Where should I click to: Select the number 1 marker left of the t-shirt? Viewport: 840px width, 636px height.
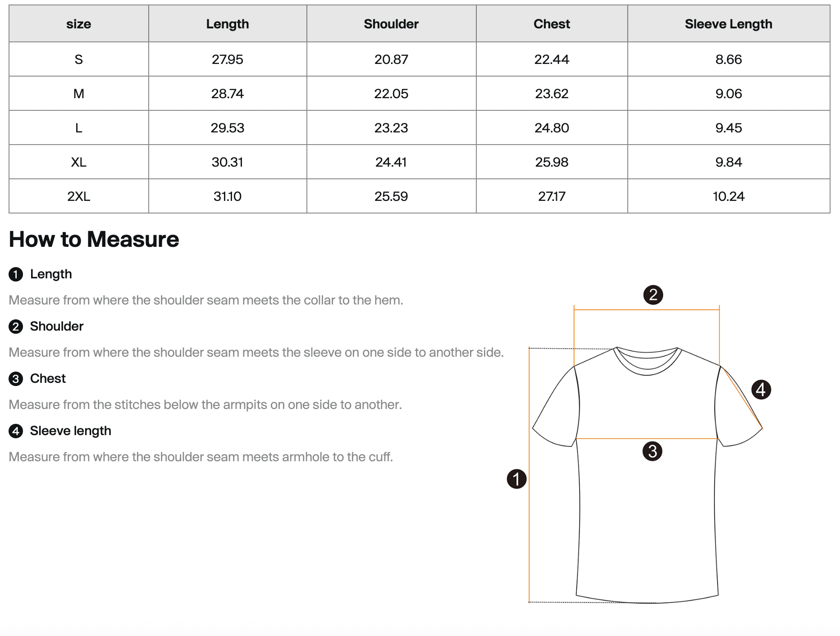pyautogui.click(x=516, y=479)
